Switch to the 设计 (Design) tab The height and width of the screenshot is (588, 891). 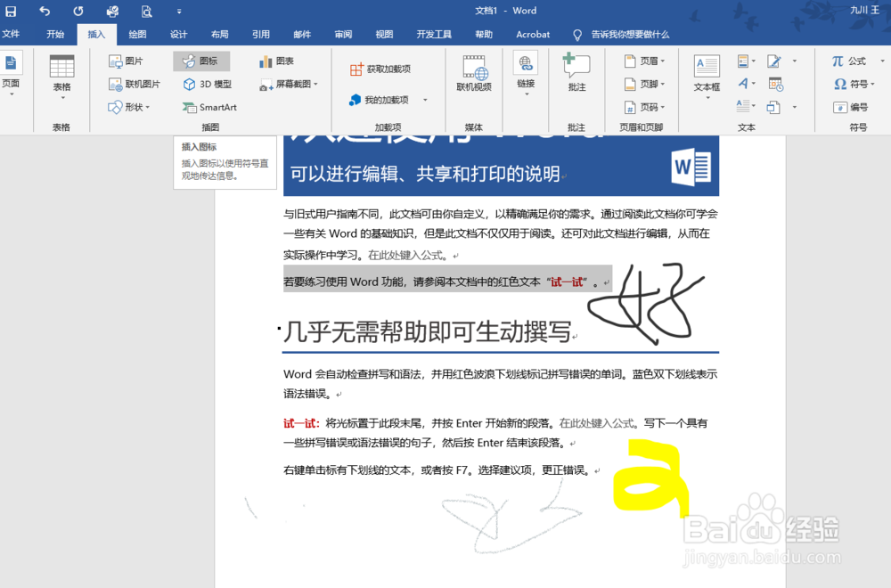(178, 34)
